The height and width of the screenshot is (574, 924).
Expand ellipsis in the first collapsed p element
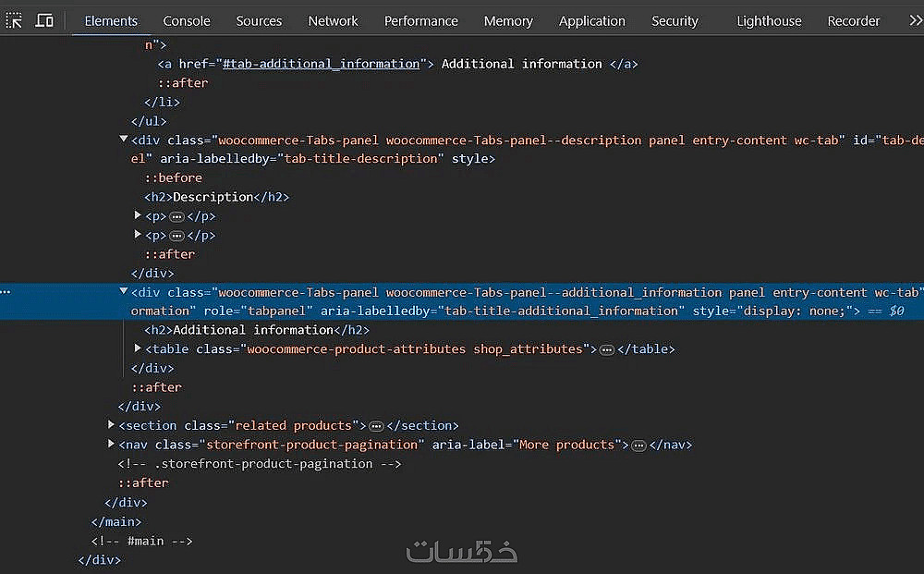click(176, 217)
